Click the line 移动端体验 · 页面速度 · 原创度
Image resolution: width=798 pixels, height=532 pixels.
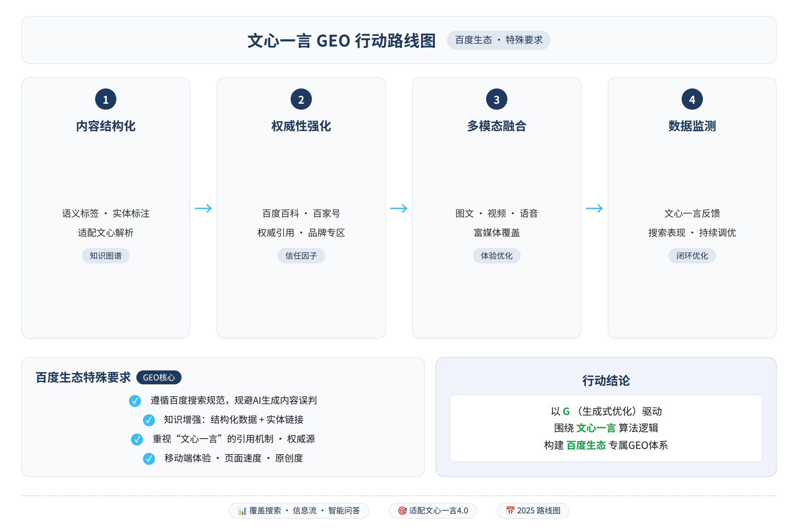coord(233,459)
